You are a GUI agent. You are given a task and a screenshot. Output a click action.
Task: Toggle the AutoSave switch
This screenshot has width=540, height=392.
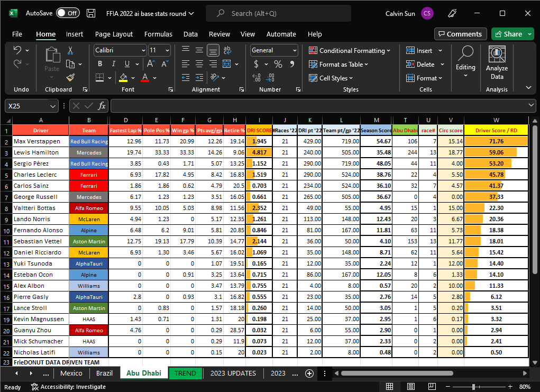[68, 13]
